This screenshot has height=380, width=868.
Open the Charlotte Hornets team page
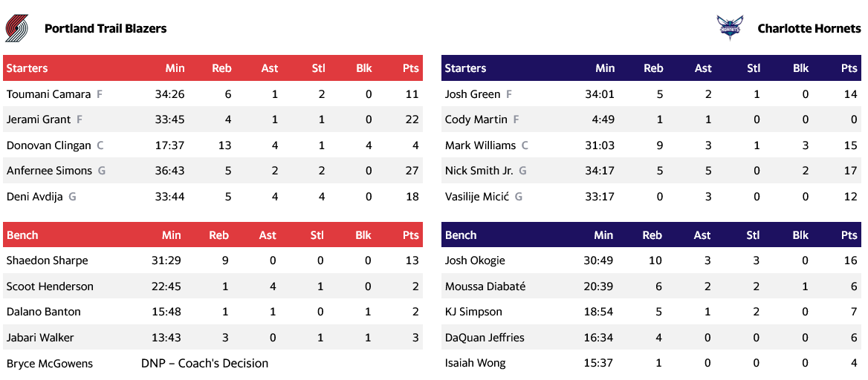pos(809,29)
